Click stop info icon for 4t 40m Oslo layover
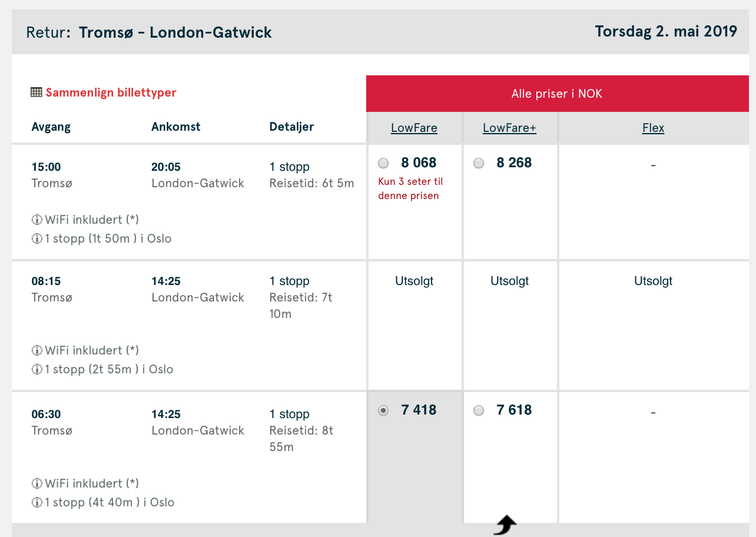This screenshot has height=537, width=756. [37, 503]
